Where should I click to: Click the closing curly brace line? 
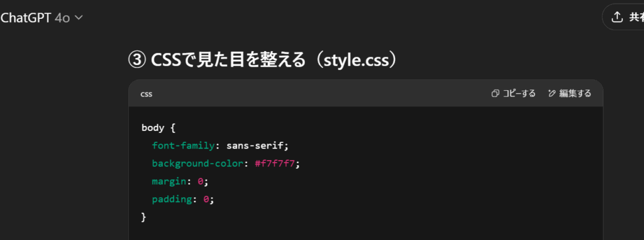(144, 217)
